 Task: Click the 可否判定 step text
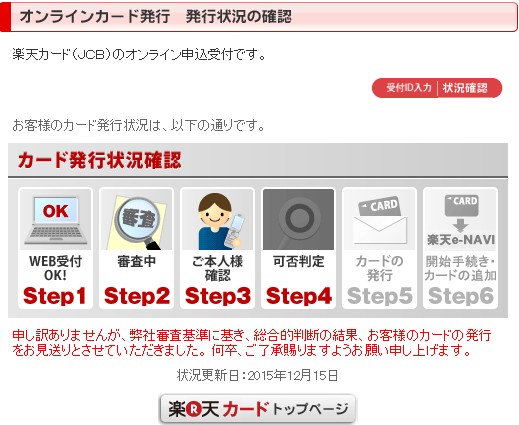pyautogui.click(x=298, y=261)
